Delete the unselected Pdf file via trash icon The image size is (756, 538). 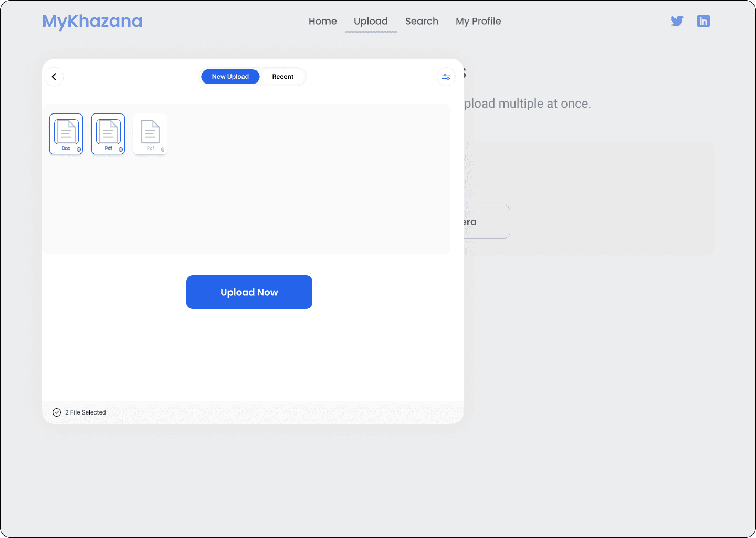pos(163,150)
